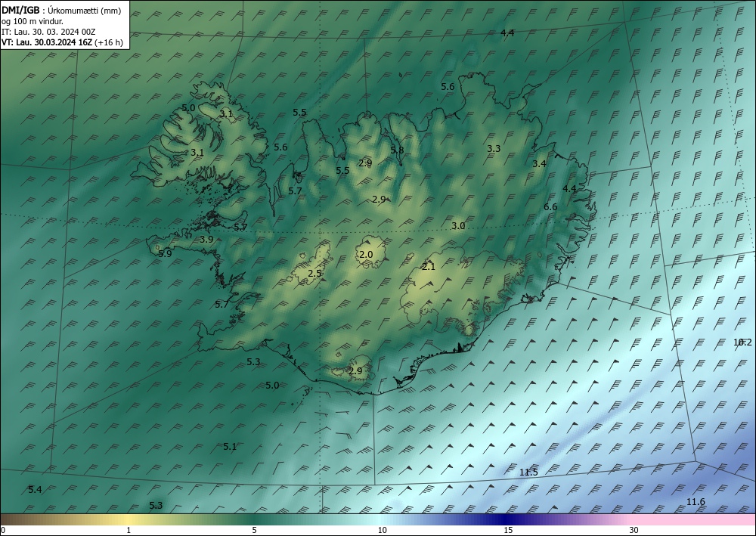Click the 5.9 value at Snæfellsnes tip
This screenshot has width=756, height=536.
[165, 253]
